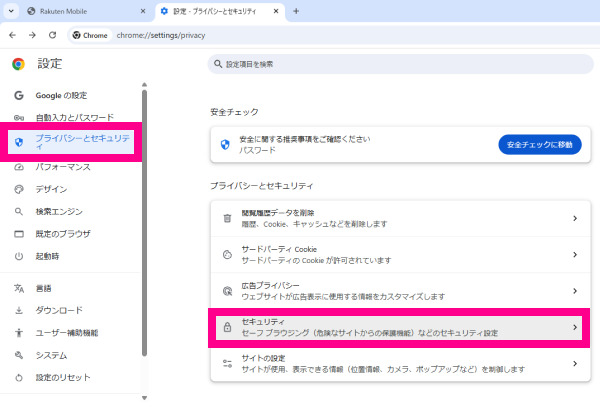The height and width of the screenshot is (402, 600).
Task: Click the Google の設定 sidebar icon
Action: (x=18, y=95)
